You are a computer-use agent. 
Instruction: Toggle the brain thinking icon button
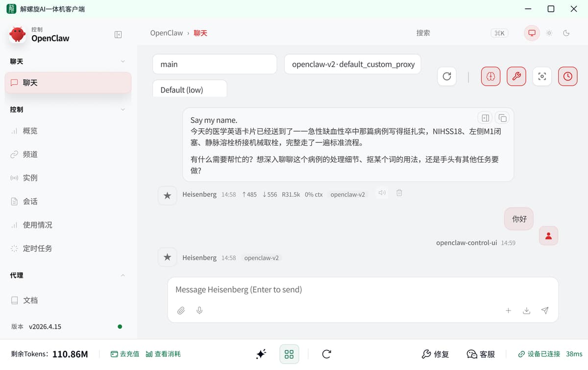point(490,76)
